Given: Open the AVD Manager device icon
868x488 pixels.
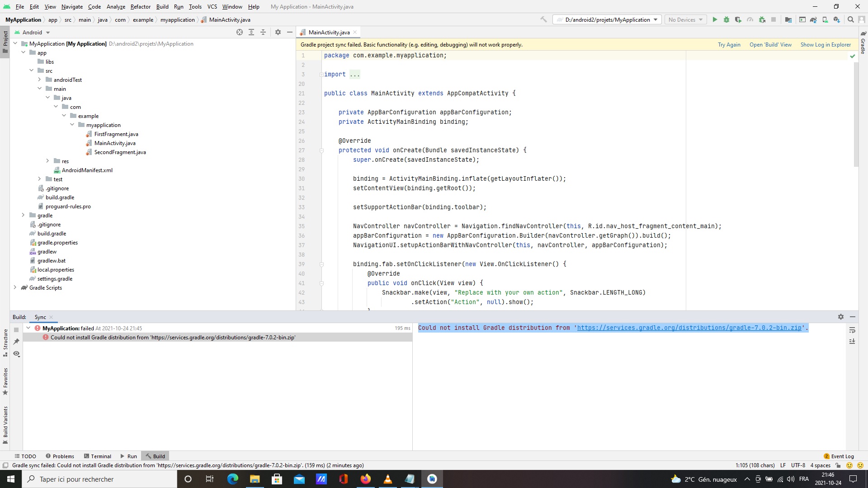Looking at the screenshot, I should [825, 20].
